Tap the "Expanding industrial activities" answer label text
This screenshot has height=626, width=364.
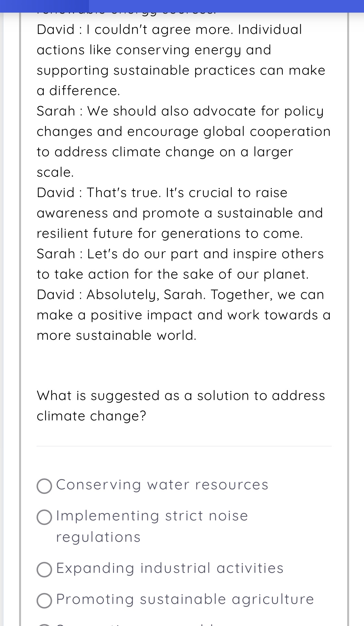170,568
